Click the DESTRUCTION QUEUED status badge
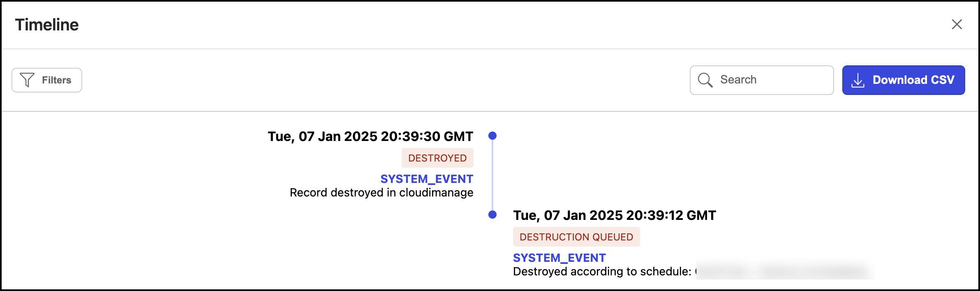 pos(576,237)
